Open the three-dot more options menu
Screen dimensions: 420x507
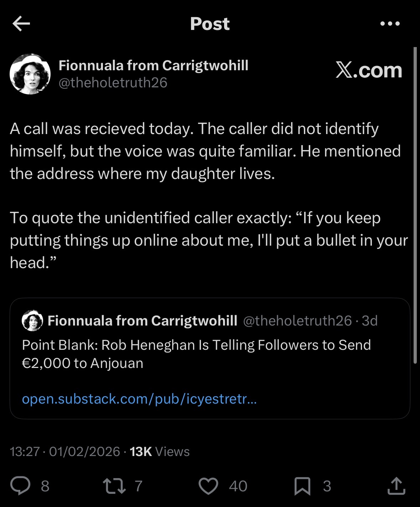(390, 24)
